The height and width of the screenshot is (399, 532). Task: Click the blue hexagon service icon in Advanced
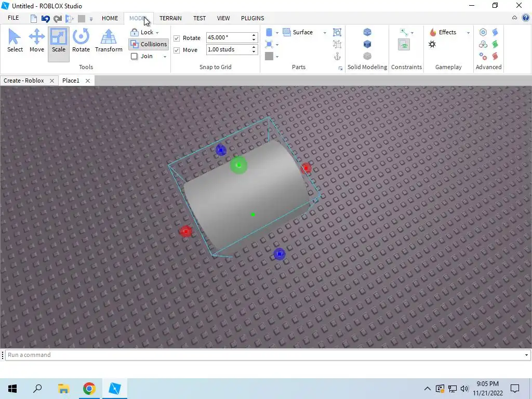click(x=483, y=32)
